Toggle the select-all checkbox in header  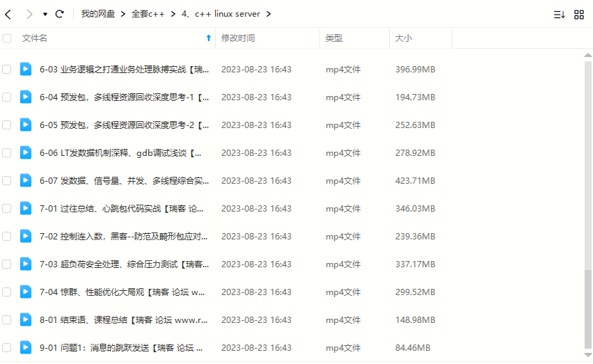(7, 38)
